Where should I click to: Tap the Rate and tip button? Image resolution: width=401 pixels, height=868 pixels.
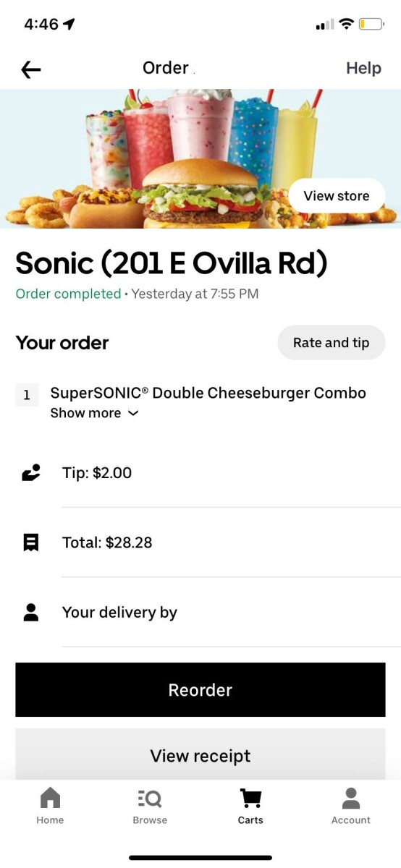tap(332, 343)
